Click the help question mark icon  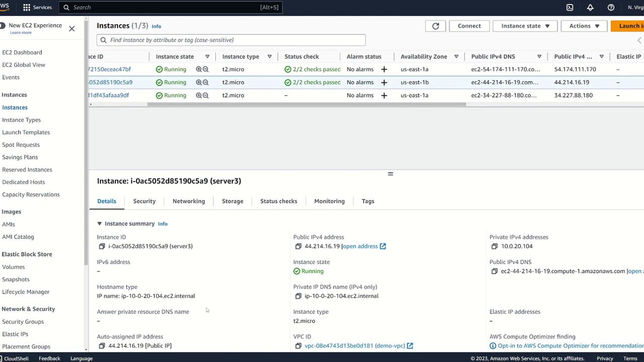[x=611, y=8]
